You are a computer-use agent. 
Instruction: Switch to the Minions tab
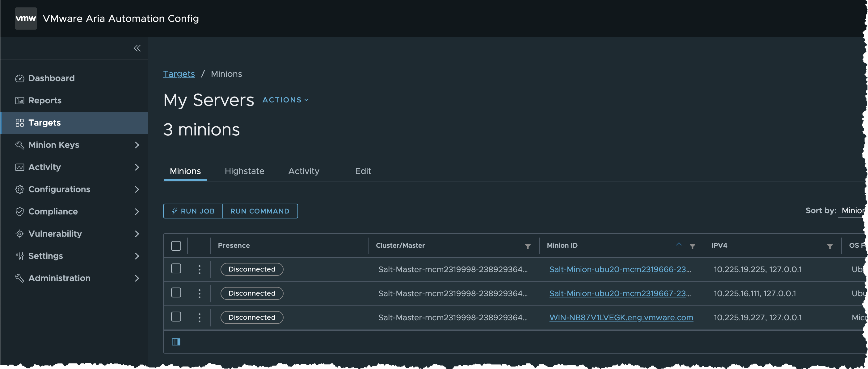pyautogui.click(x=185, y=171)
